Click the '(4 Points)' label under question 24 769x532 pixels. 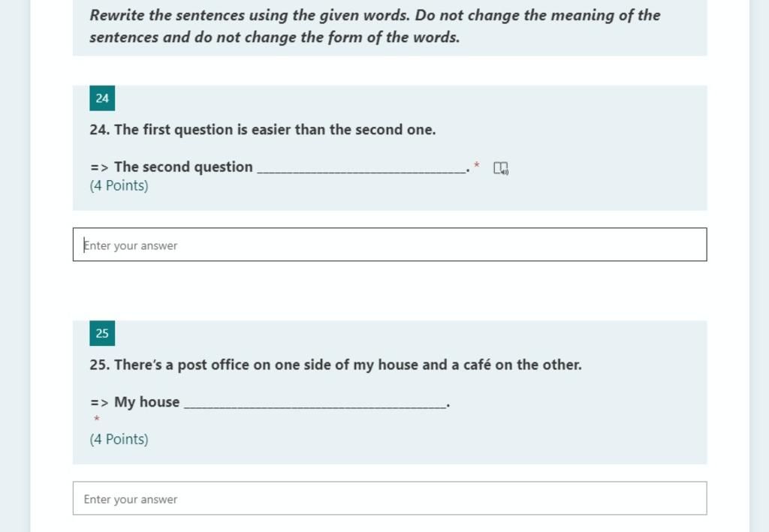[x=119, y=185]
